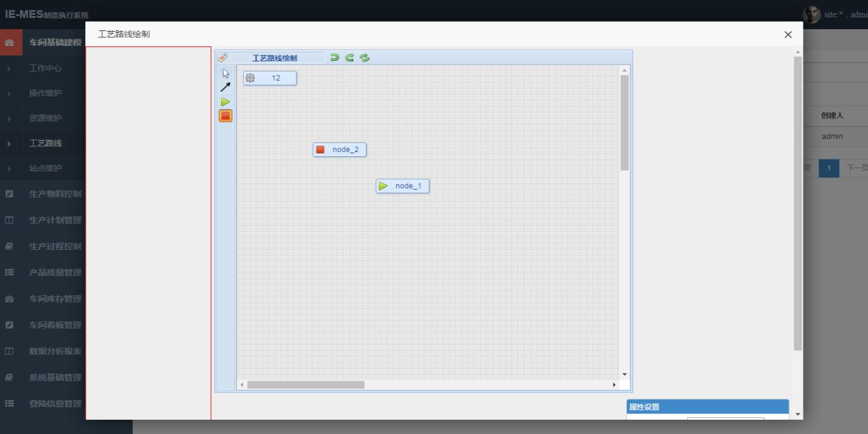Open the 生产物料控制 menu
Screen dimensions: 868x434
(55, 194)
